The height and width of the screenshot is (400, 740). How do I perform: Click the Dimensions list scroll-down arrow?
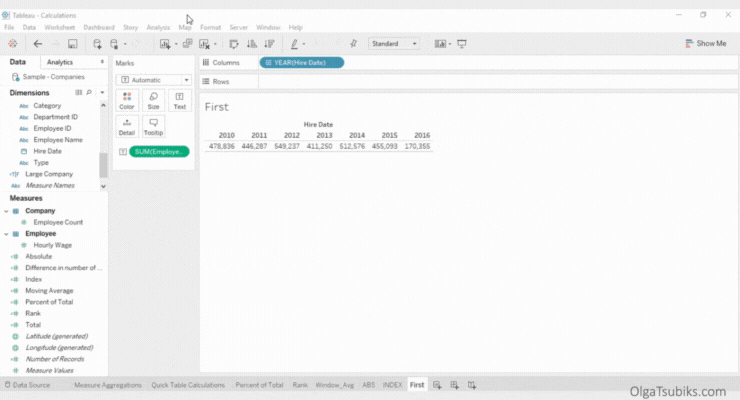pos(103,187)
